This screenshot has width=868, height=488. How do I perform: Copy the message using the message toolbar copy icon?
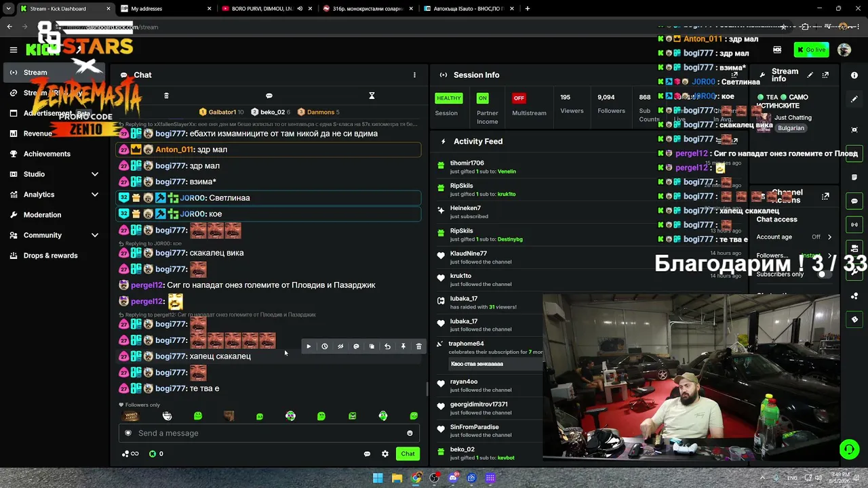(x=372, y=346)
